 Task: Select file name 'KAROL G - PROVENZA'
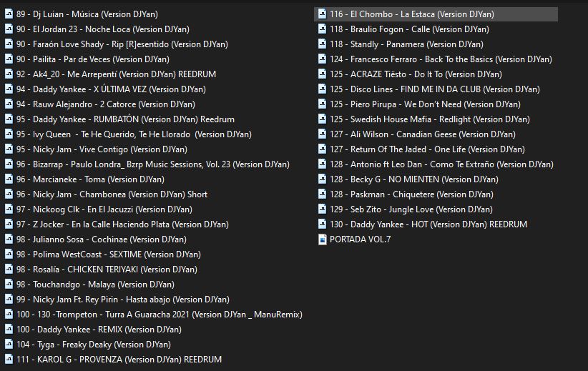point(119,359)
